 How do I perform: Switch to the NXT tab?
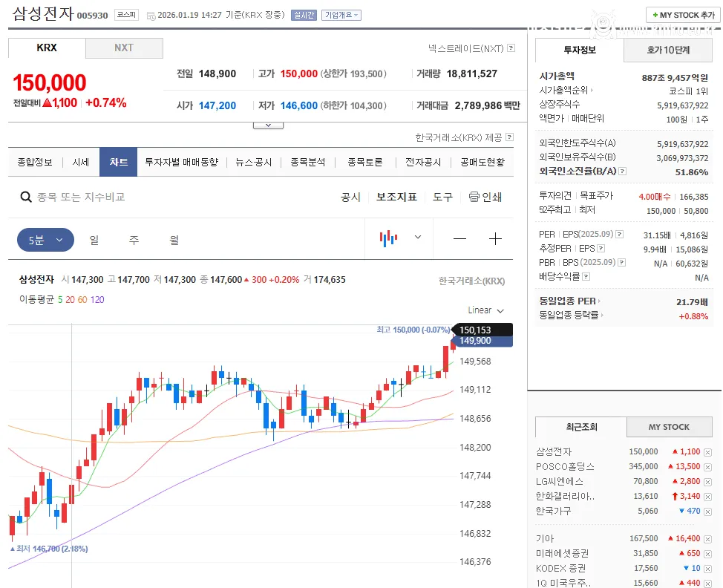coord(124,48)
